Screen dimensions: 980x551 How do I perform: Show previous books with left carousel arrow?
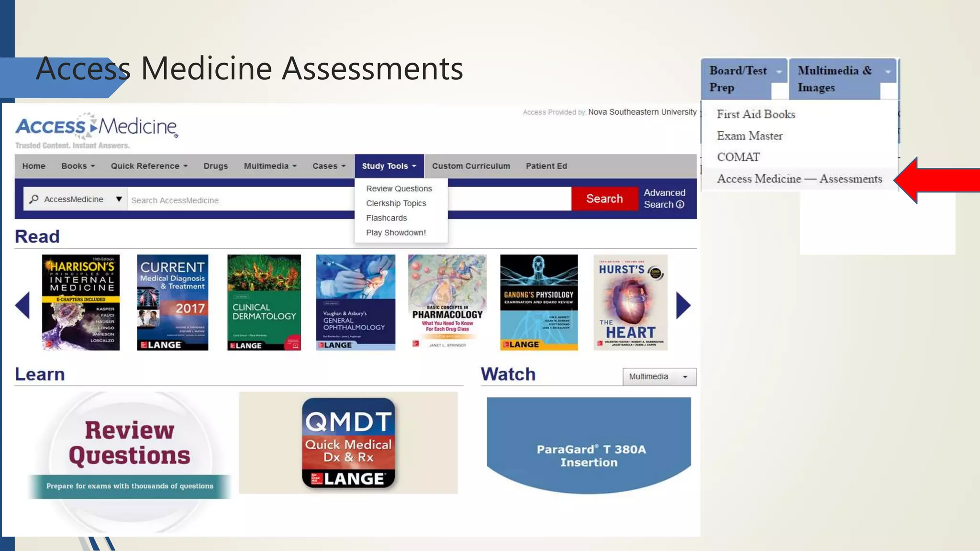pos(22,305)
